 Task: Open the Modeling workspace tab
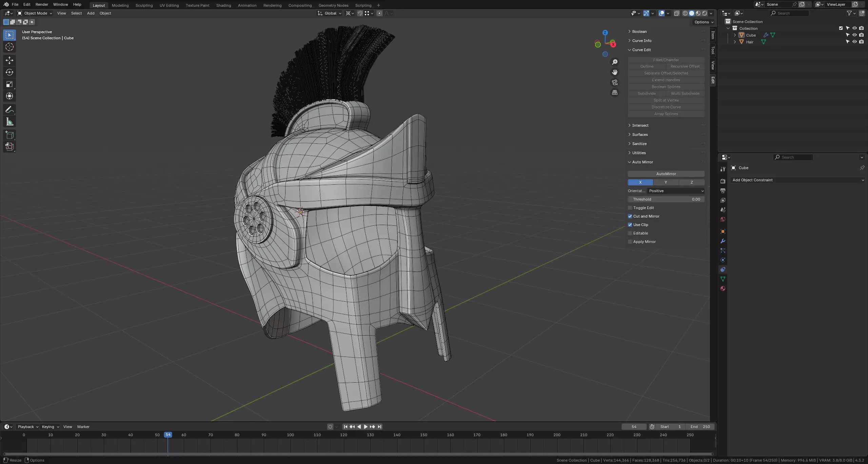(x=120, y=5)
